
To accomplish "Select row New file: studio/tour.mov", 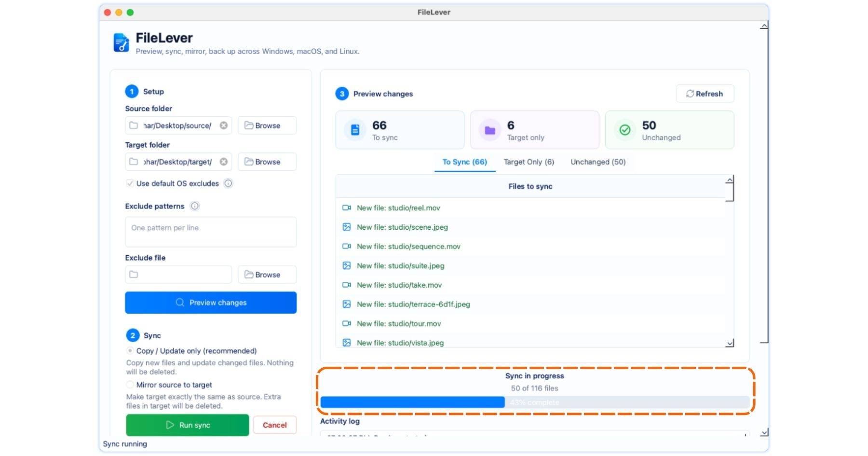I will tap(530, 323).
